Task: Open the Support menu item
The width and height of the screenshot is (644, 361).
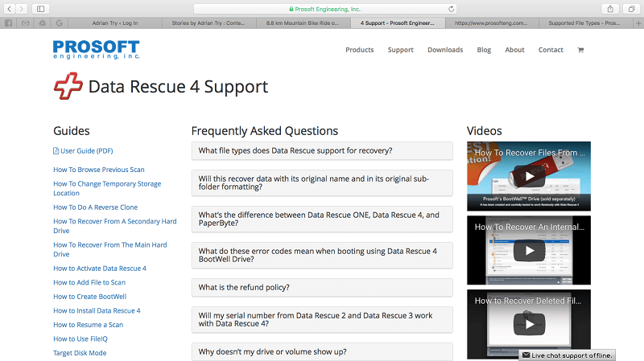Action: tap(400, 50)
